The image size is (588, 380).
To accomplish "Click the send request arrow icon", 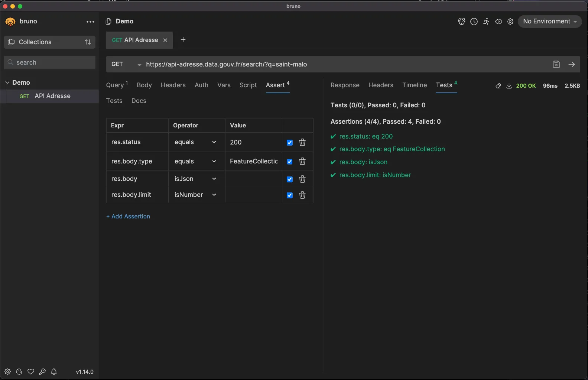I will tap(571, 64).
